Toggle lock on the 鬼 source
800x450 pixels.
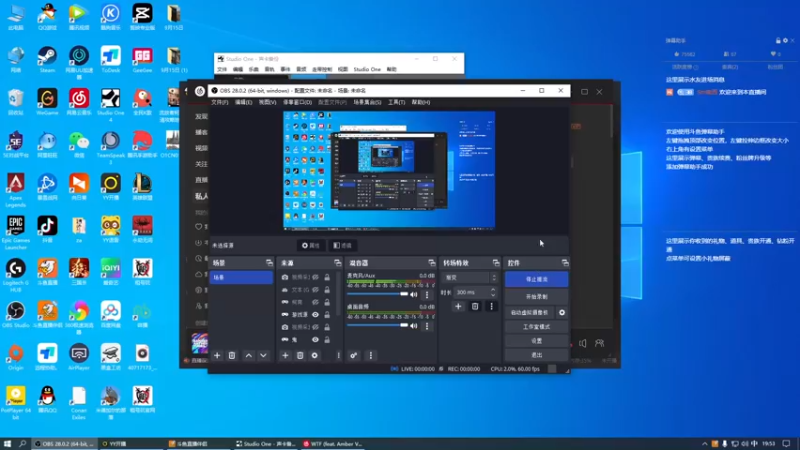(327, 340)
